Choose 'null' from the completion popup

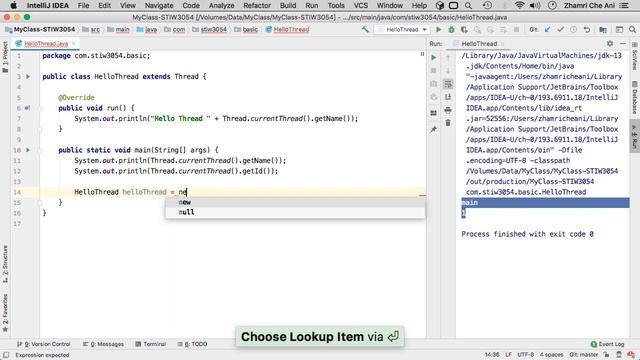tap(295, 212)
